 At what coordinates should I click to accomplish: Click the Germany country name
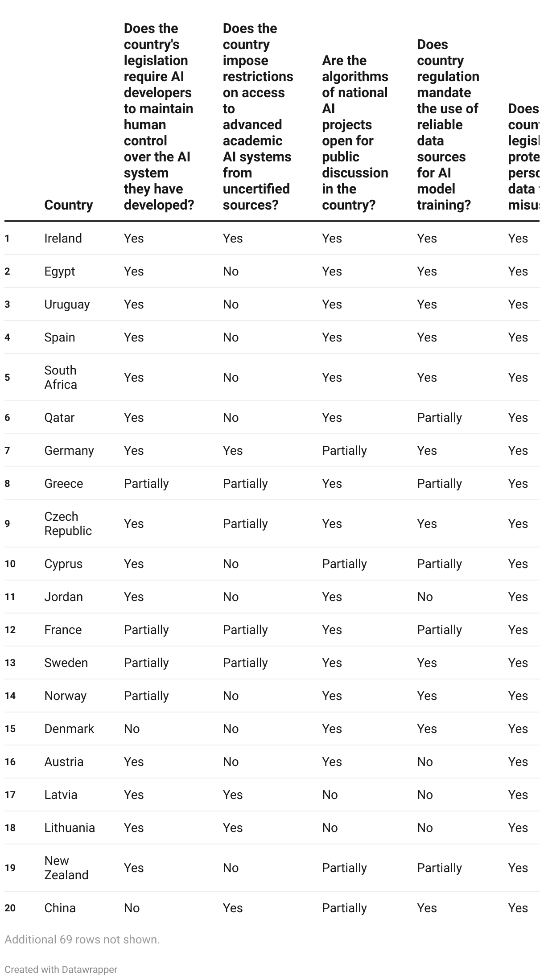pos(69,451)
